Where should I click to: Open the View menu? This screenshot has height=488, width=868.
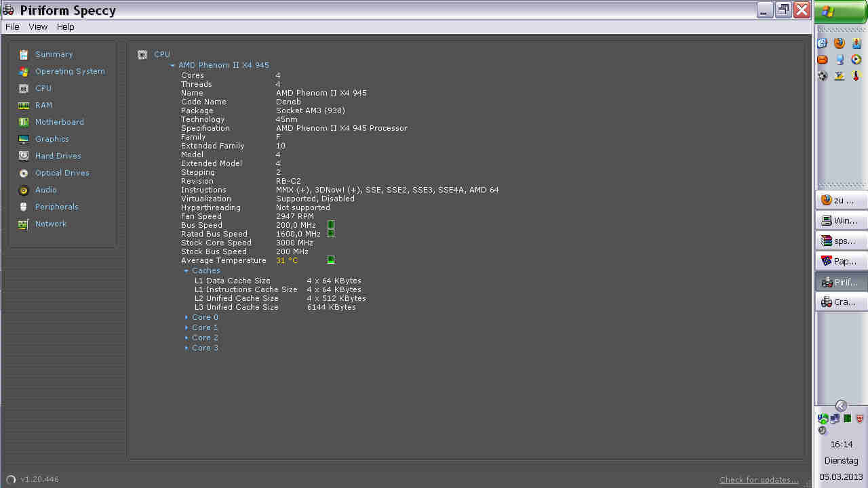(x=38, y=27)
